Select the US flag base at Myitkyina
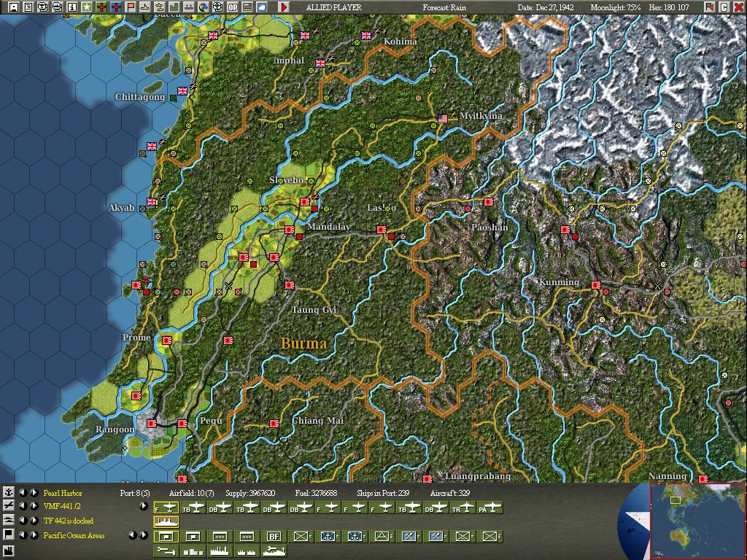This screenshot has width=747, height=560. (443, 119)
